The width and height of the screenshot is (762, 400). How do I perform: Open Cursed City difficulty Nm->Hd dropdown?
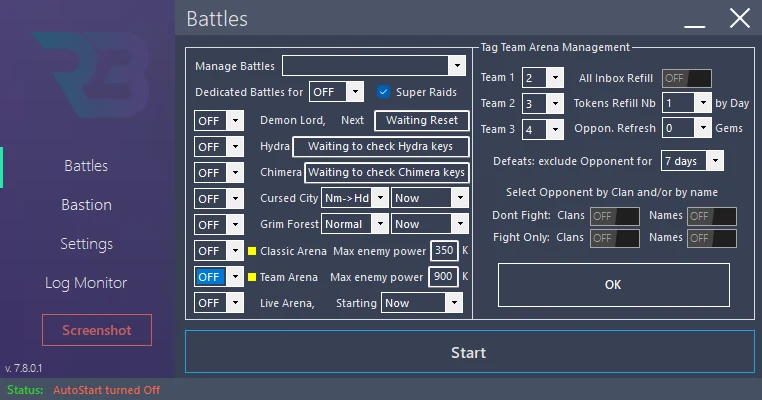click(x=355, y=198)
